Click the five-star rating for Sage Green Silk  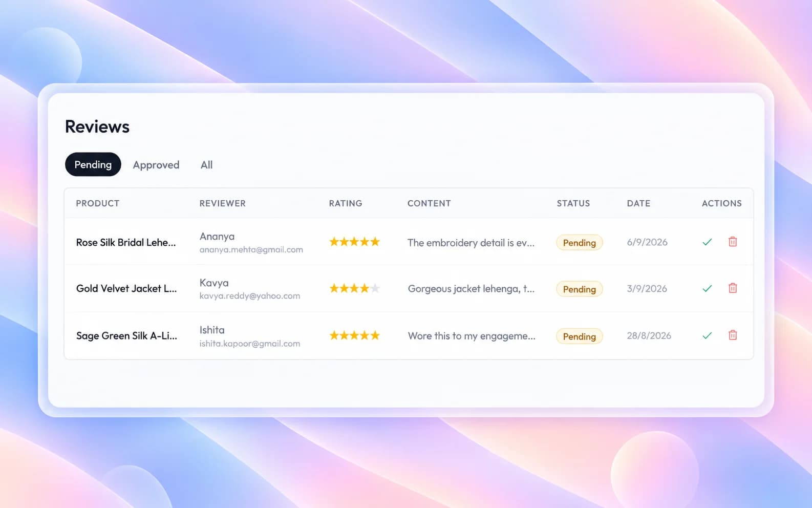pyautogui.click(x=354, y=335)
